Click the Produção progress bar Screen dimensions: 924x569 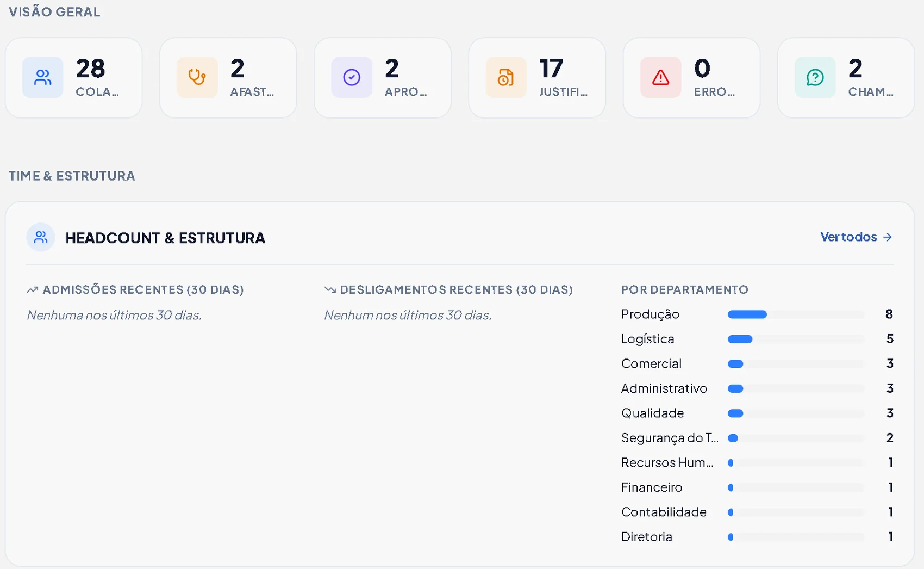[x=796, y=314]
